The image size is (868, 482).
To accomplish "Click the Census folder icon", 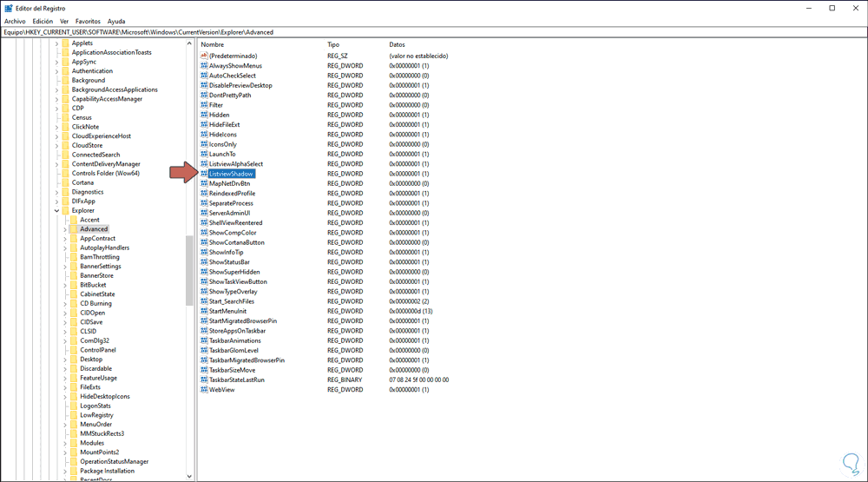I will [65, 117].
